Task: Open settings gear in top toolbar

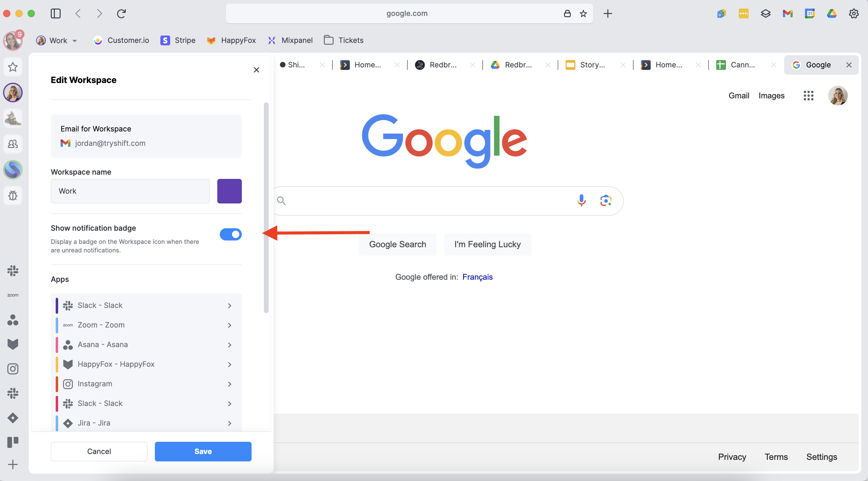Action: (854, 13)
